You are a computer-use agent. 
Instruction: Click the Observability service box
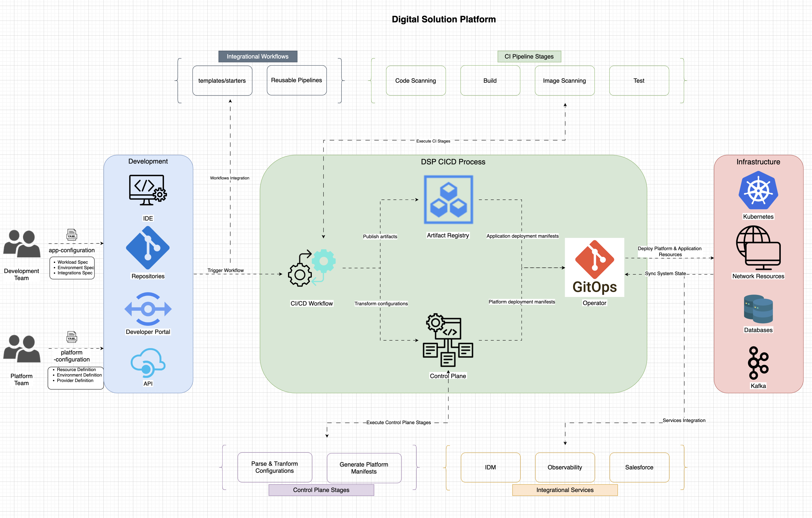click(x=565, y=468)
